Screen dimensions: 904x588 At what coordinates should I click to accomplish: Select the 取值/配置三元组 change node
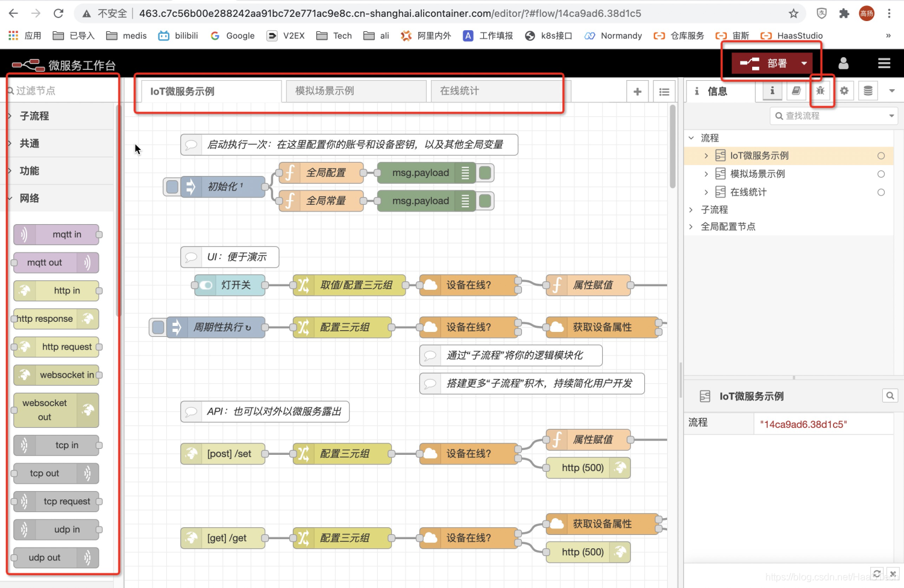click(349, 285)
